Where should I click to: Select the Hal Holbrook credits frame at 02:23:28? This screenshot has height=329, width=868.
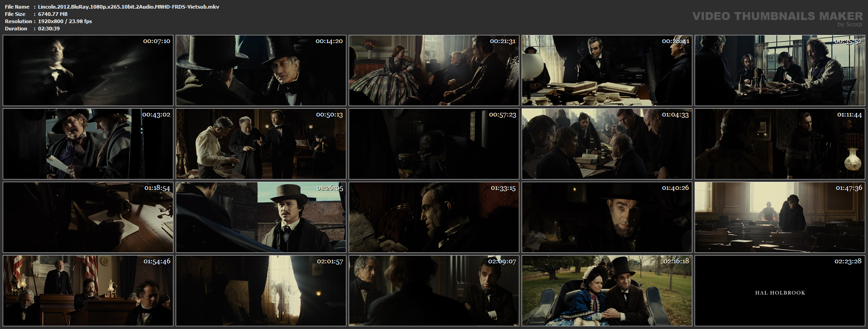tap(780, 291)
